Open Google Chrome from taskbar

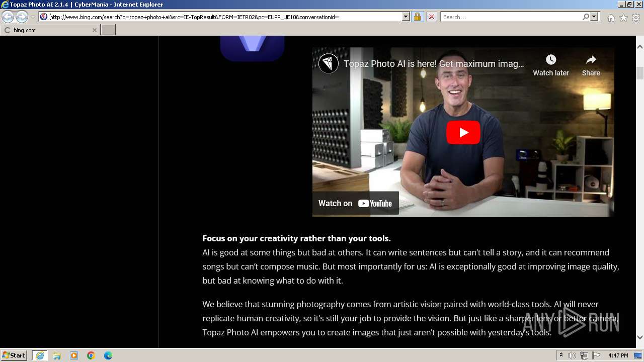[91, 355]
